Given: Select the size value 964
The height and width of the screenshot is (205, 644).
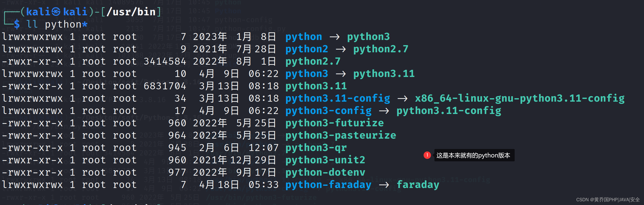Looking at the screenshot, I should [x=177, y=135].
